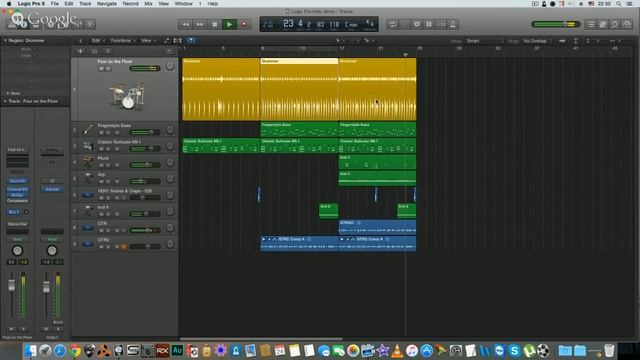Open the File menu

coord(54,4)
